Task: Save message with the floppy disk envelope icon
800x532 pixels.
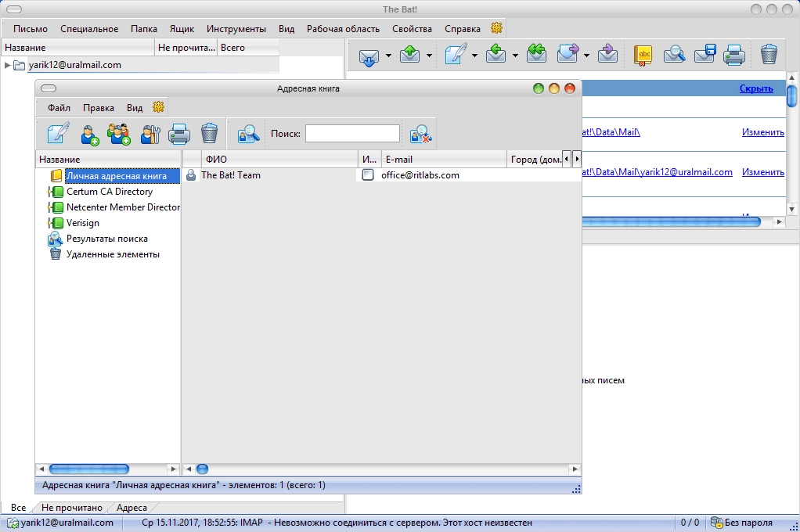Action: coord(705,54)
